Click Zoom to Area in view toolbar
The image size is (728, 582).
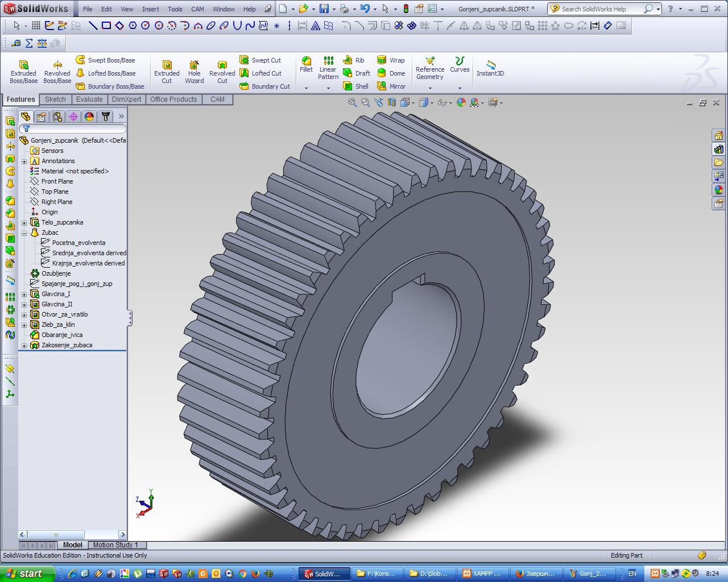point(366,103)
